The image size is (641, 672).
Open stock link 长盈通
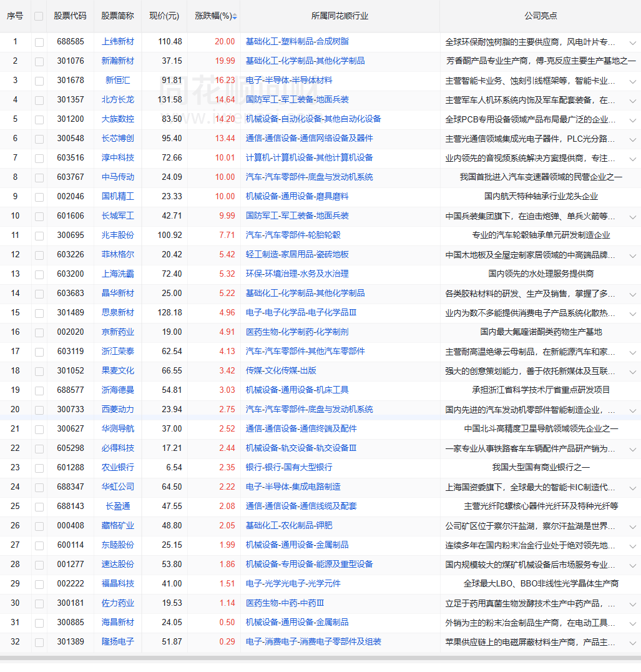pos(118,506)
